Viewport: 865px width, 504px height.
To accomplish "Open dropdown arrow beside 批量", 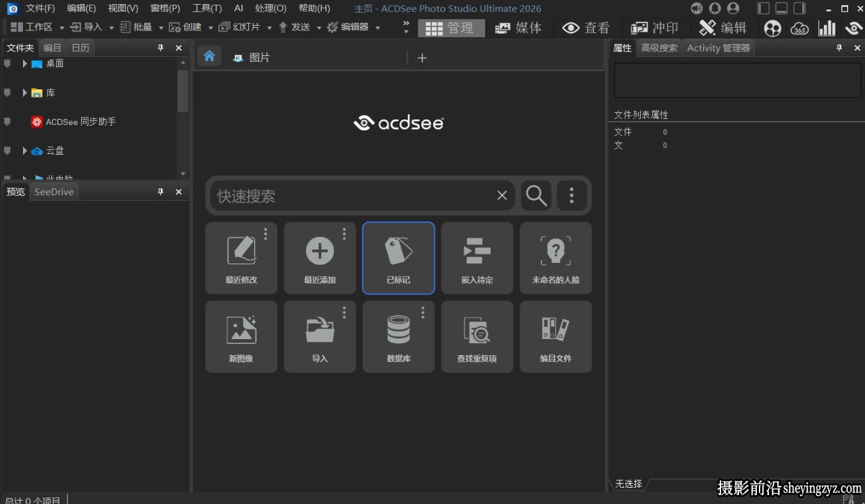I will 161,28.
